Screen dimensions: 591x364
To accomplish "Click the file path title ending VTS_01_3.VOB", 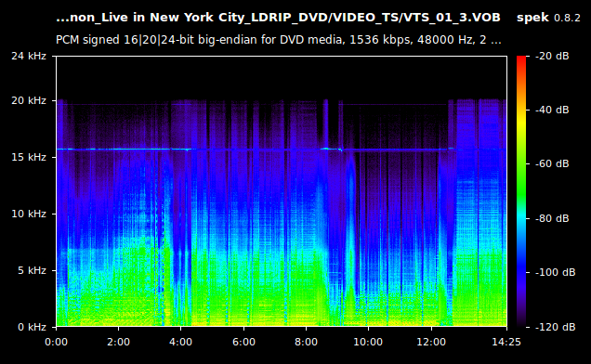I will pos(278,18).
